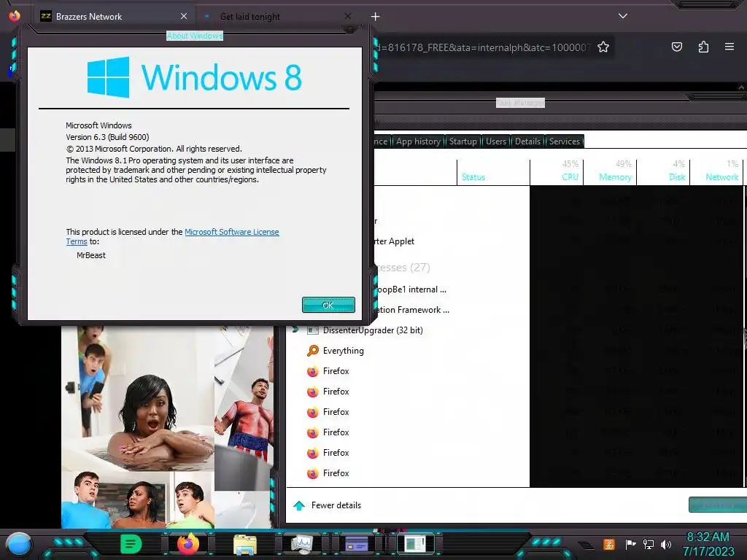
Task: Switch to Task Manager via taskbar monitor icon
Action: (301, 545)
